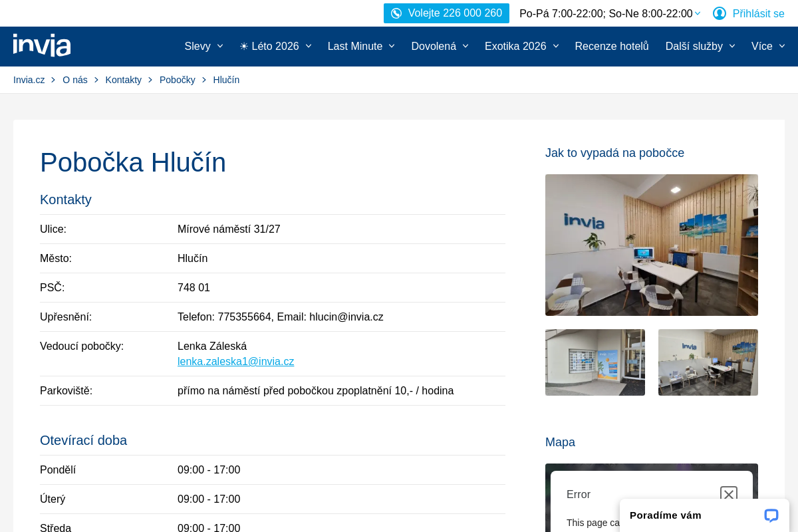Click the sun icon beside Léto 2026
This screenshot has height=532, width=798.
click(243, 46)
